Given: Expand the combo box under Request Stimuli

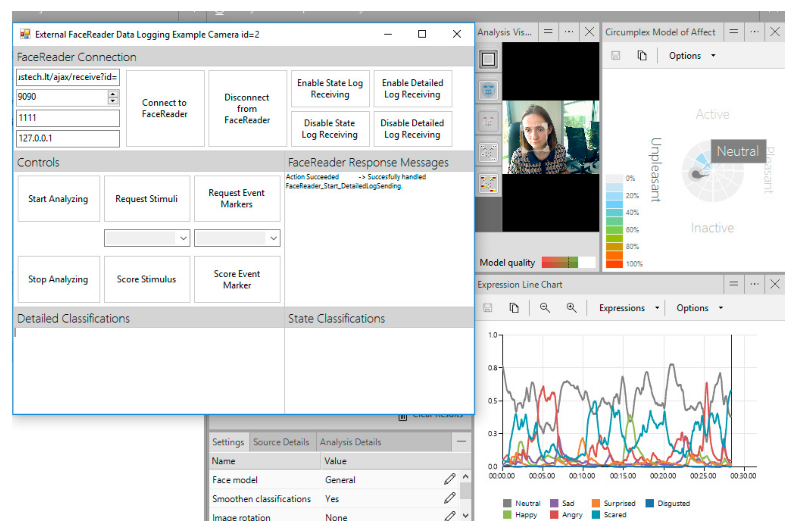Looking at the screenshot, I should tap(183, 238).
